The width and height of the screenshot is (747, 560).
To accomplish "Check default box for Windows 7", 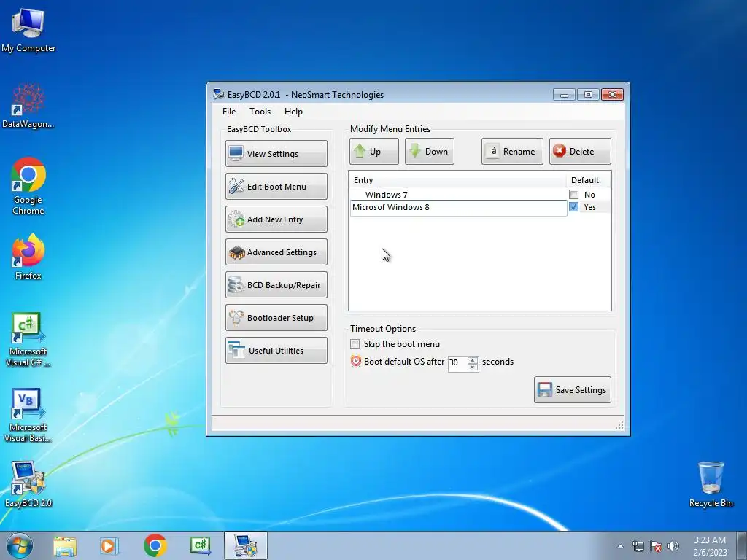I will (x=573, y=194).
